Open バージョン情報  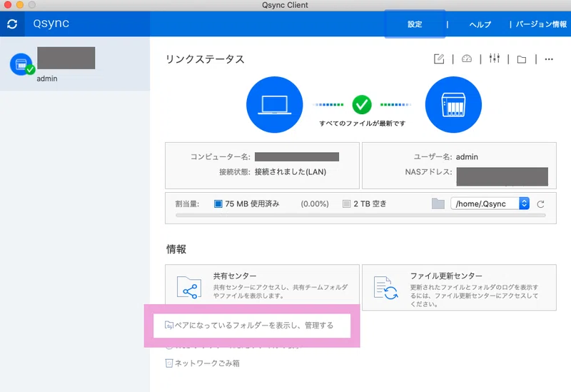coord(541,24)
